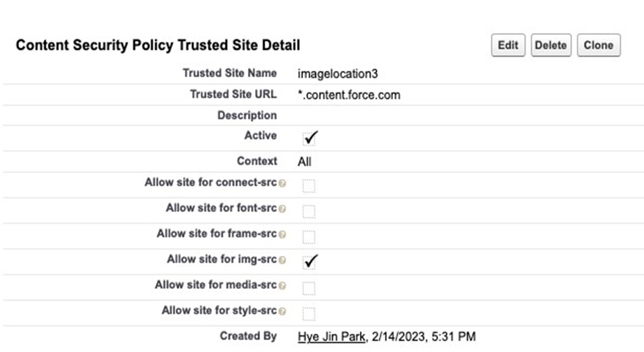Enable the media-src checkbox
The image size is (644, 352).
click(x=309, y=288)
